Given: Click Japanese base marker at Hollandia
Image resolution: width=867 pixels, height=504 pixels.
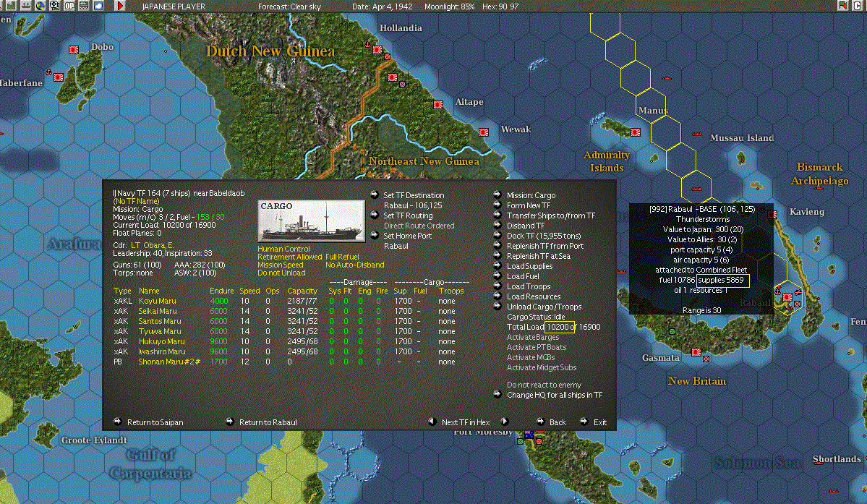Looking at the screenshot, I should (377, 50).
